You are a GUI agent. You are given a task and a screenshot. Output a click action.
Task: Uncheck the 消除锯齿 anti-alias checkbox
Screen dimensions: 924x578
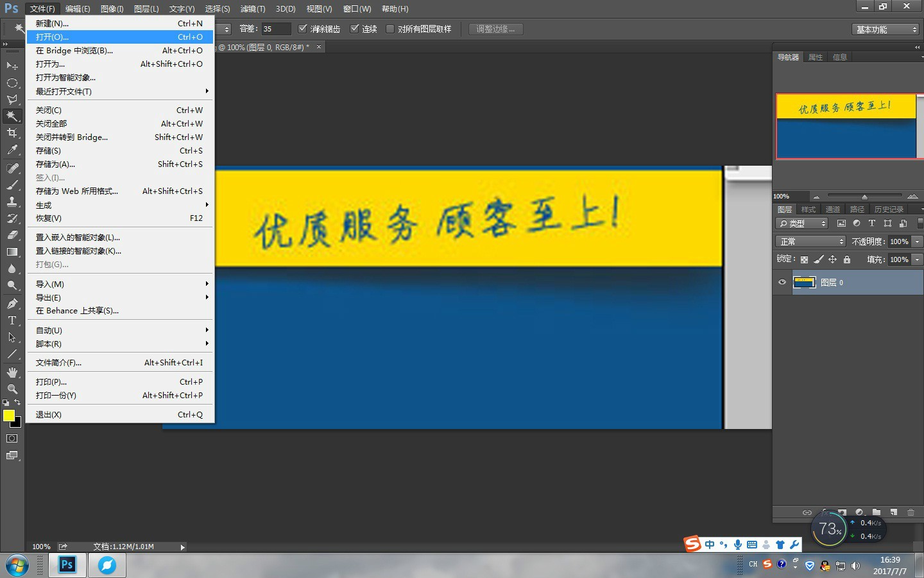point(303,29)
